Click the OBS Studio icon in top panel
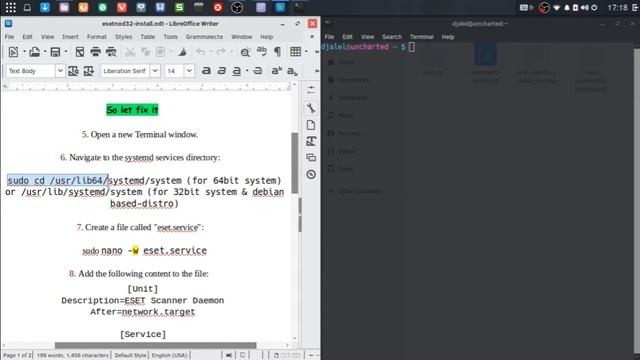This screenshot has height=360, width=640. click(237, 7)
